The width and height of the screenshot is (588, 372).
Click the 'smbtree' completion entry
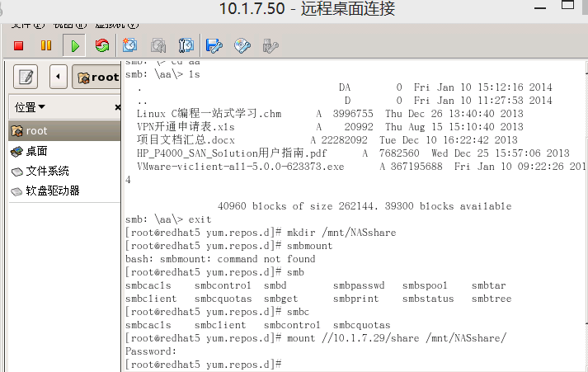click(492, 299)
